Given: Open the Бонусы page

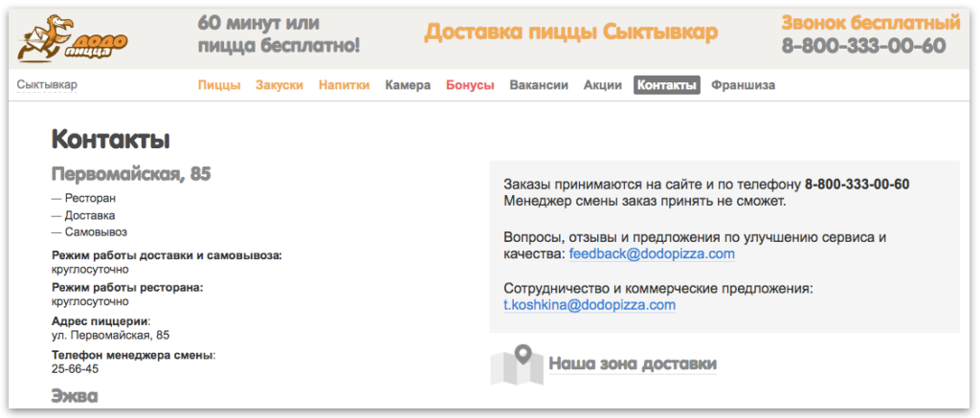Looking at the screenshot, I should (470, 85).
